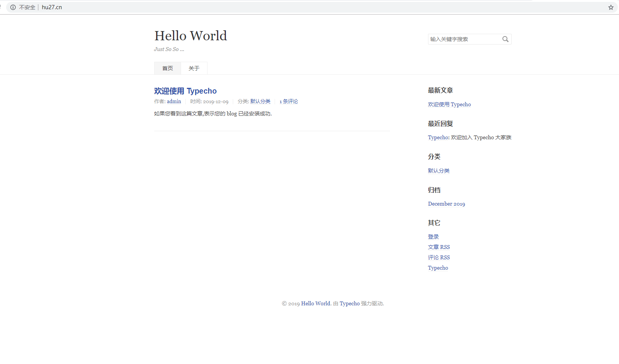This screenshot has width=619, height=364.
Task: Click the 归档 sidebar heading
Action: [x=434, y=190]
